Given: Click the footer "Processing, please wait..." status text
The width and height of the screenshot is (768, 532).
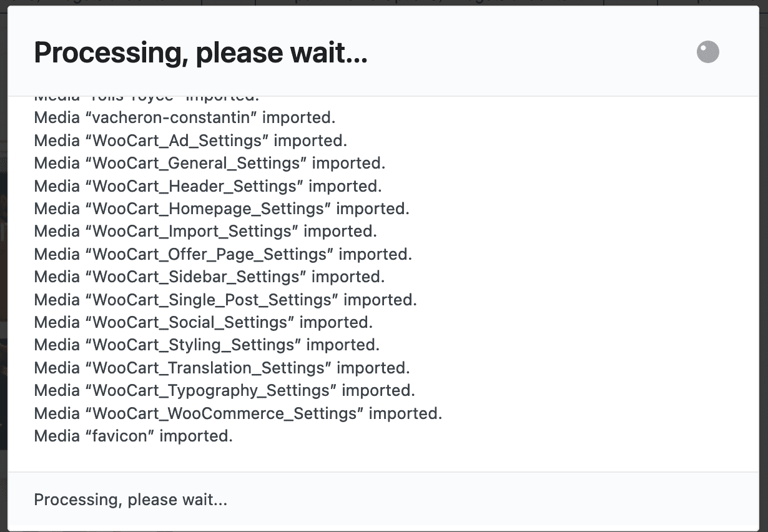Looking at the screenshot, I should 130,500.
